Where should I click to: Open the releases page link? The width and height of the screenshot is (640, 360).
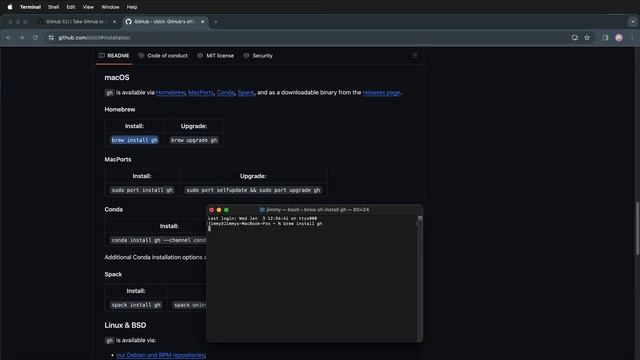(x=381, y=93)
